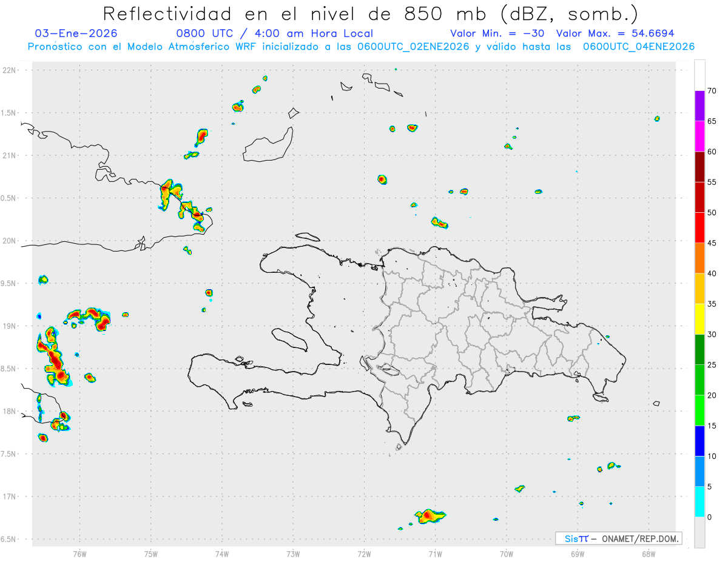Viewport: 728px width, 562px height.
Task: Click the colorbar label '70'
Action: point(712,91)
